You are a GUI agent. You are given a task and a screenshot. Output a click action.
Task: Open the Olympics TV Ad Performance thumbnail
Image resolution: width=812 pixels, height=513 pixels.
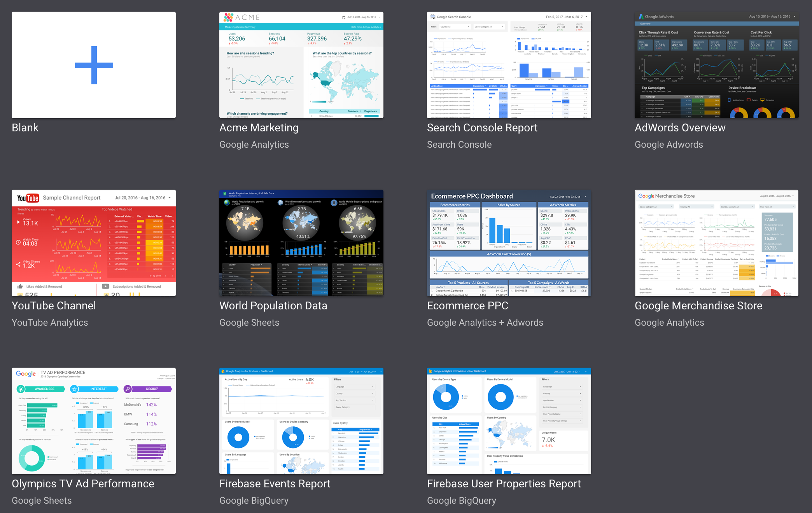click(x=94, y=421)
